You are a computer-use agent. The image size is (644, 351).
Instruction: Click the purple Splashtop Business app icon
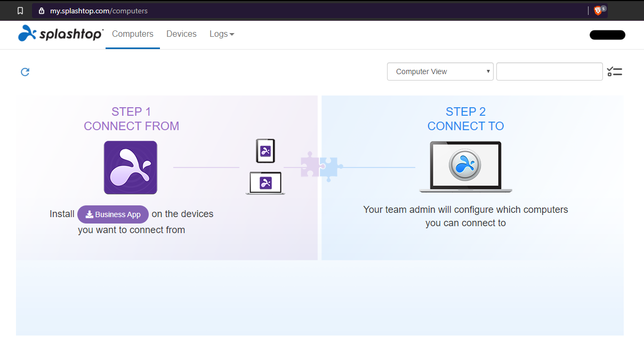[131, 167]
